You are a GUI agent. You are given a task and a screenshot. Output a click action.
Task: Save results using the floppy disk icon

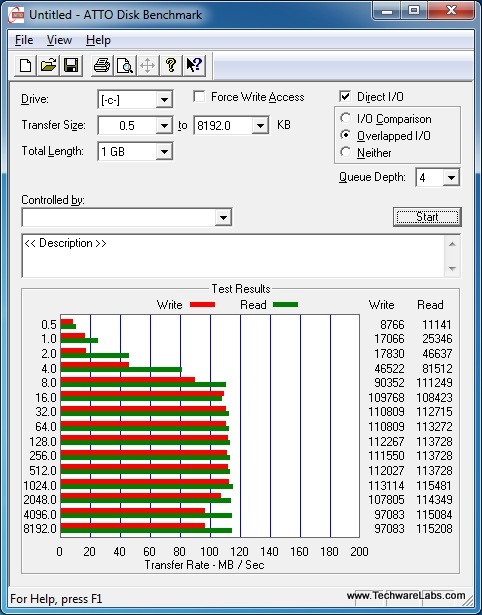(71, 65)
